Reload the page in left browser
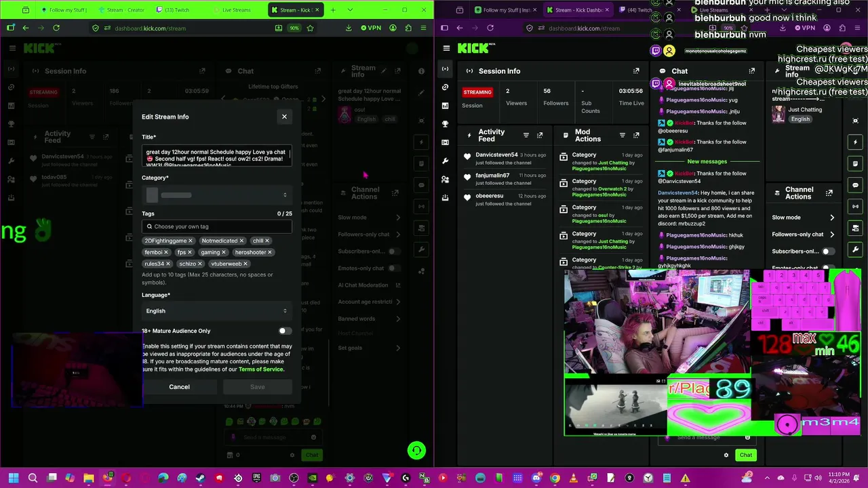 pos(56,28)
